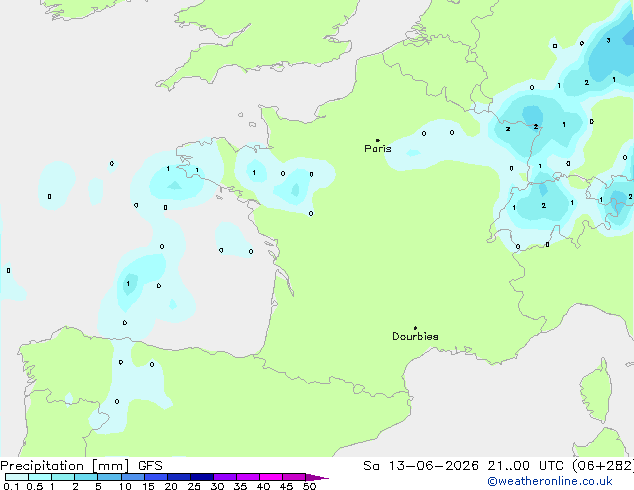Click the 5 mm legend color box
The image size is (634, 490).
pos(109,477)
